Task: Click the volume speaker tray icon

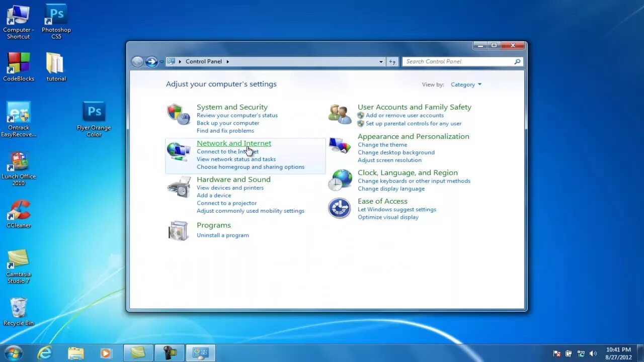Action: click(593, 353)
